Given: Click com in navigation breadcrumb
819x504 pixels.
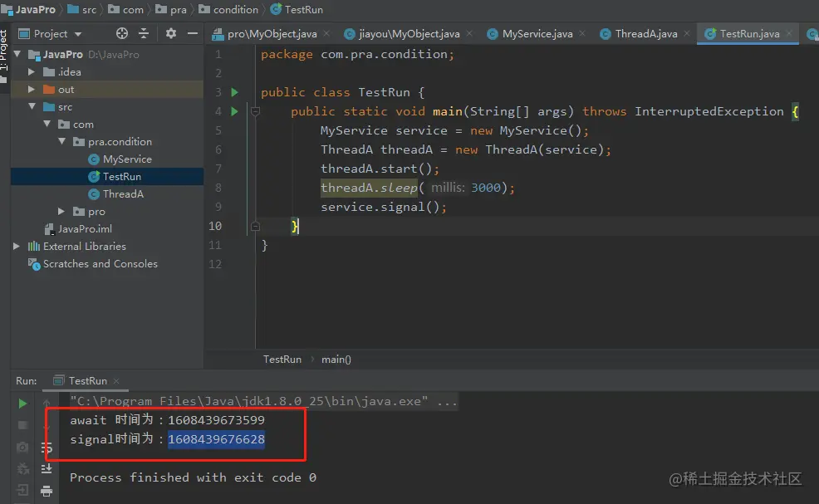Looking at the screenshot, I should point(126,9).
